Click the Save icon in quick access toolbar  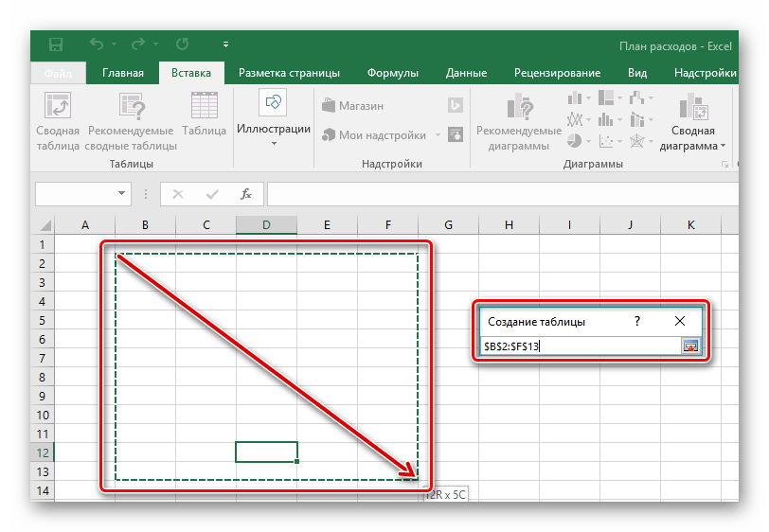[x=55, y=44]
